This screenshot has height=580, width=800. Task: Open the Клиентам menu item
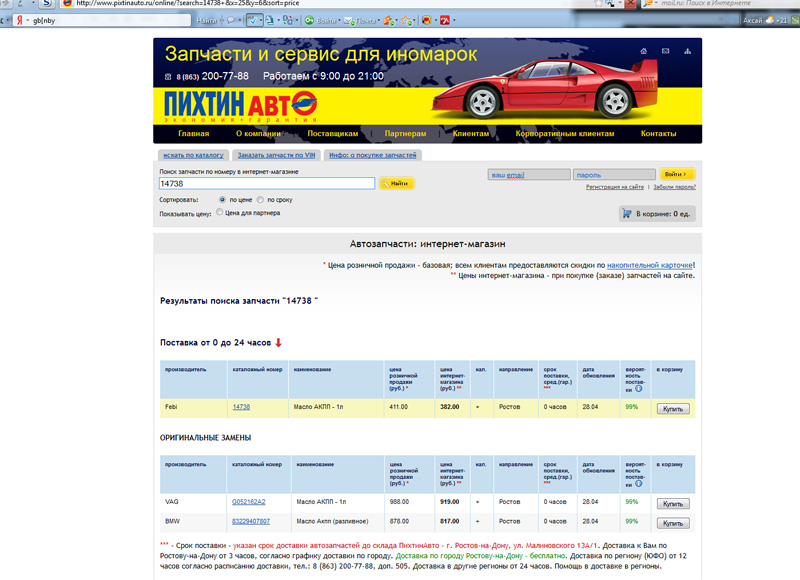[x=470, y=134]
